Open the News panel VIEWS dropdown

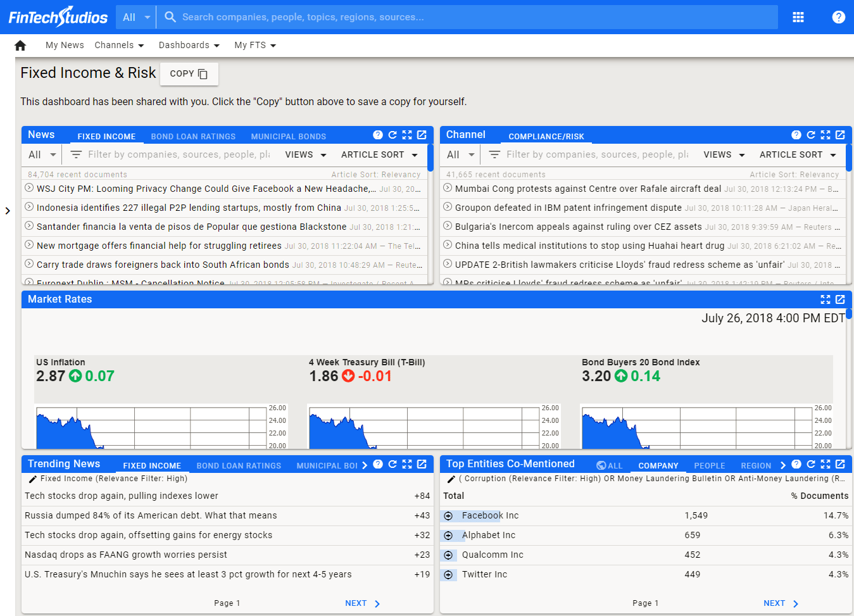click(x=306, y=154)
